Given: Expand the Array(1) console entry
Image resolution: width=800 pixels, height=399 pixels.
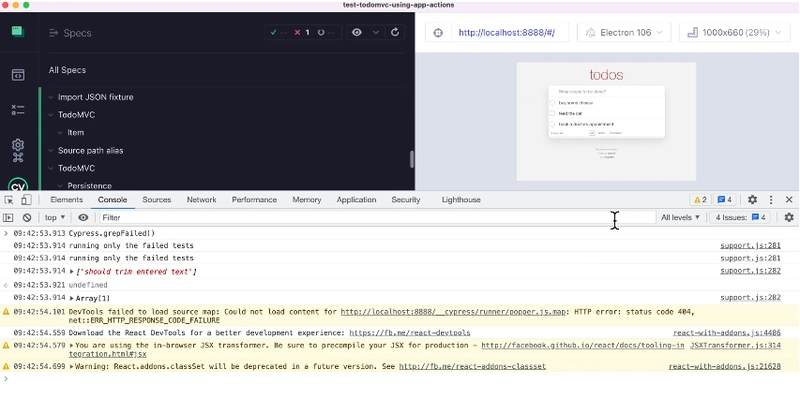Looking at the screenshot, I should 72,298.
